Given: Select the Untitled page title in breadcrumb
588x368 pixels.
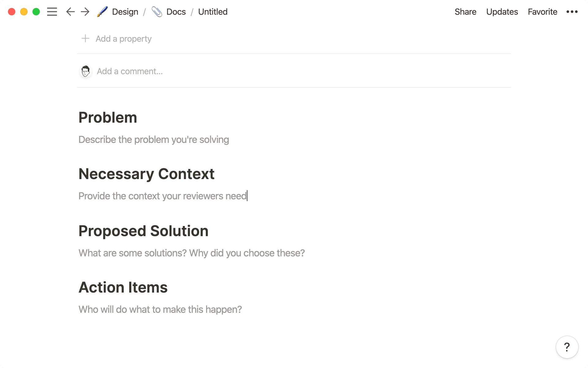Looking at the screenshot, I should pyautogui.click(x=213, y=12).
